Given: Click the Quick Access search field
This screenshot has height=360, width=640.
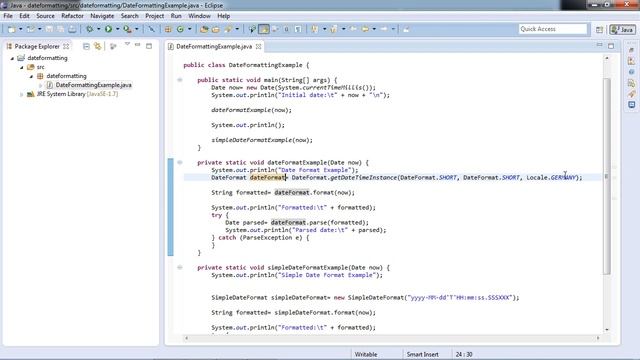Looking at the screenshot, I should pyautogui.click(x=553, y=29).
